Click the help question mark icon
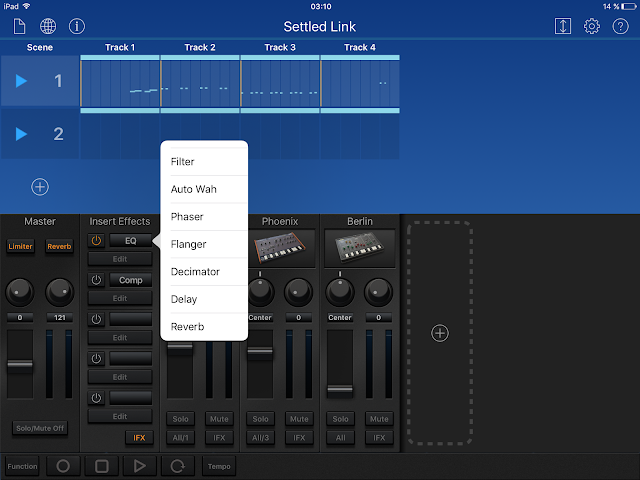Image resolution: width=640 pixels, height=480 pixels. [620, 27]
